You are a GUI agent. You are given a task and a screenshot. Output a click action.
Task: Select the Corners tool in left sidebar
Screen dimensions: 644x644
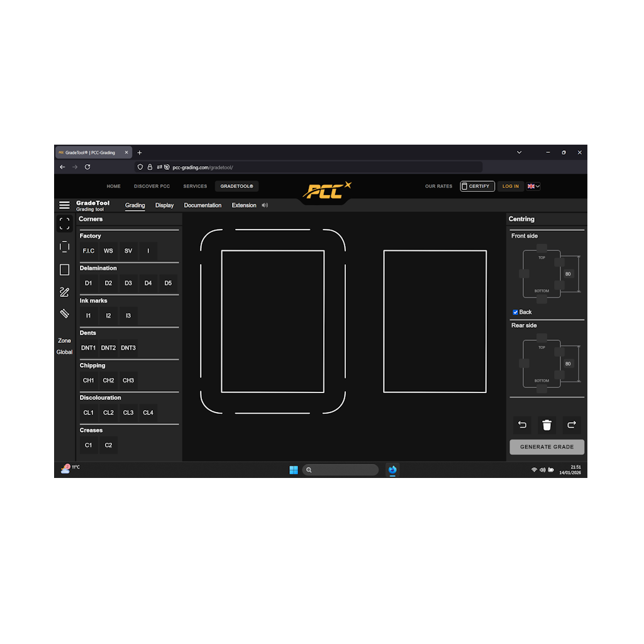point(65,224)
